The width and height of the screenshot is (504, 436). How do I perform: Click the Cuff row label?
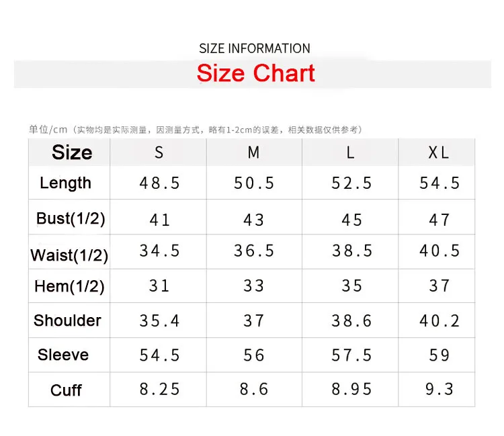(x=66, y=390)
